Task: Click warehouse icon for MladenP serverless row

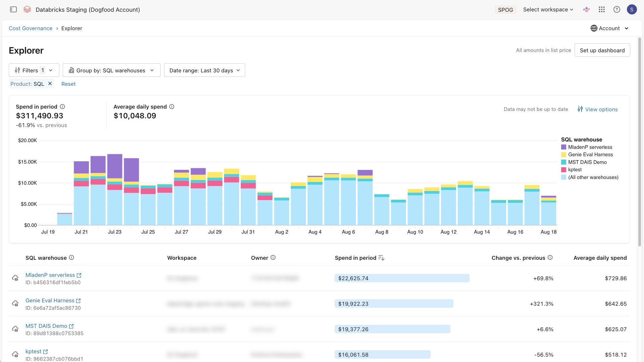Action: pyautogui.click(x=15, y=278)
